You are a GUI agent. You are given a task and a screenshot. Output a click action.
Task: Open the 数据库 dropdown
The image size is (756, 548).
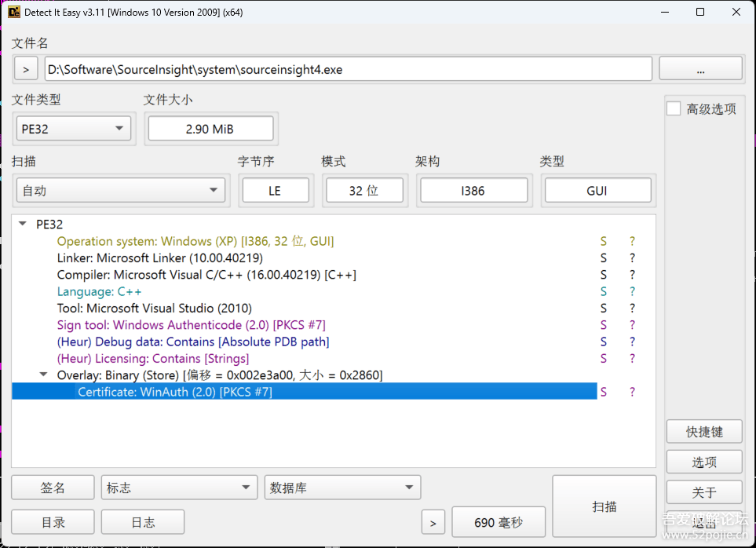coord(342,488)
